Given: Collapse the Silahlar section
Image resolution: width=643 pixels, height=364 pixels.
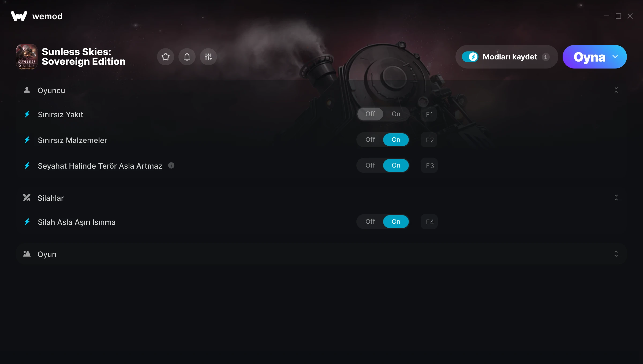Looking at the screenshot, I should click(x=616, y=198).
